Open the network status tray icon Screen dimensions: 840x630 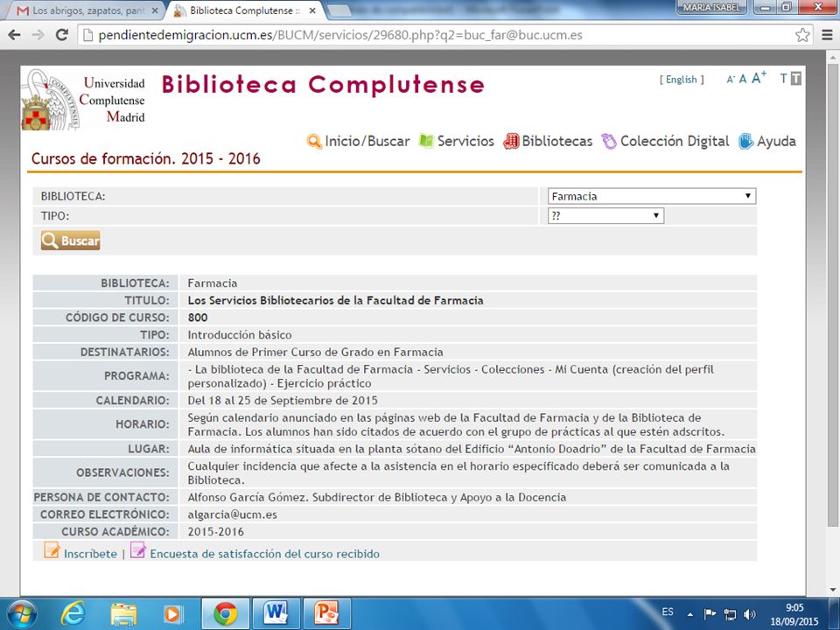coord(730,614)
